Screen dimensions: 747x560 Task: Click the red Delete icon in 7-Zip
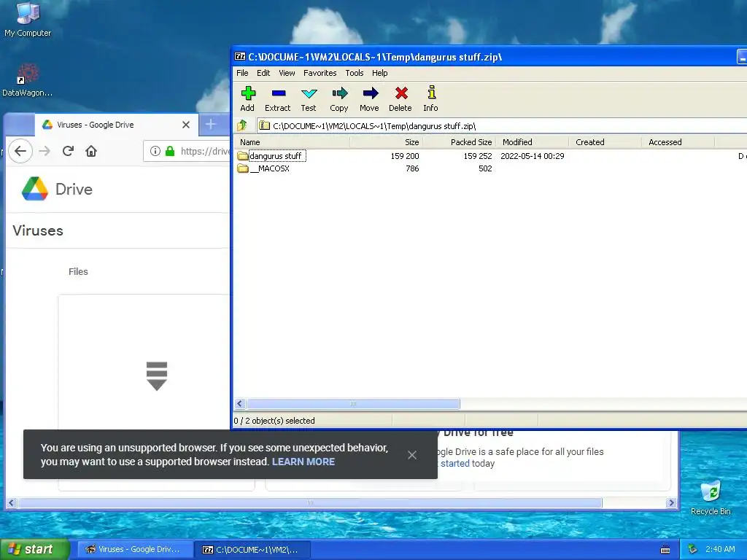point(400,99)
